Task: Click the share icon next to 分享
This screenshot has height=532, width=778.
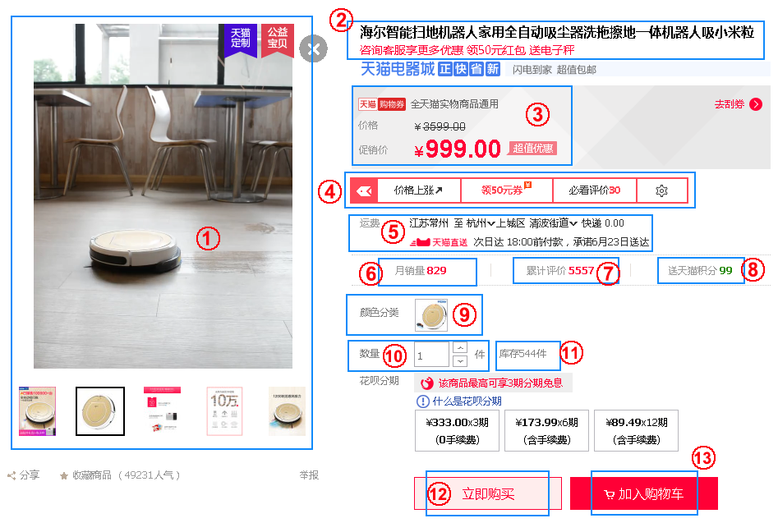Action: (x=12, y=475)
